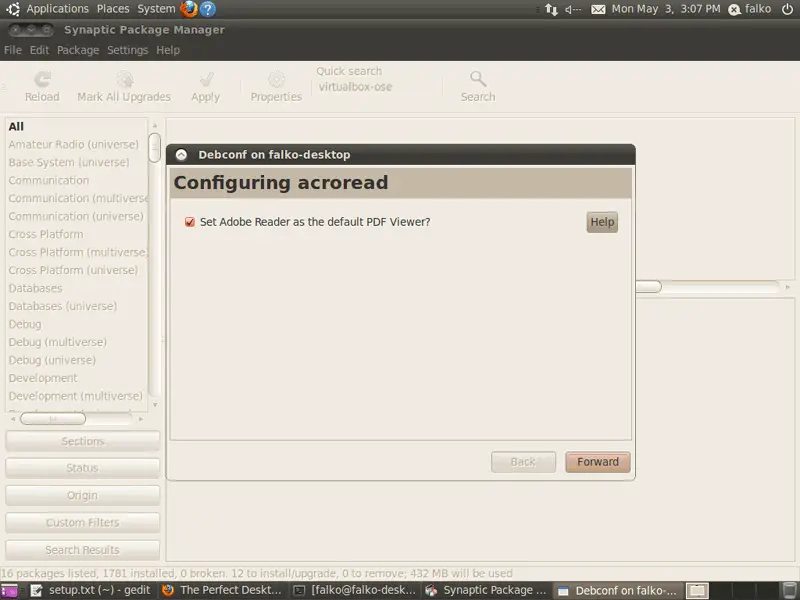Select Debug (universe) section
Image resolution: width=800 pixels, height=600 pixels.
pos(77,360)
